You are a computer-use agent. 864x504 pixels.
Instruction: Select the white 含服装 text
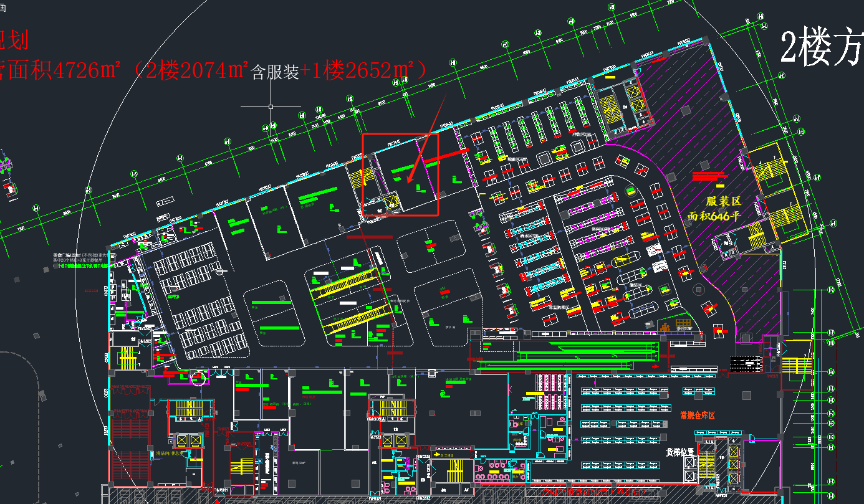[275, 73]
